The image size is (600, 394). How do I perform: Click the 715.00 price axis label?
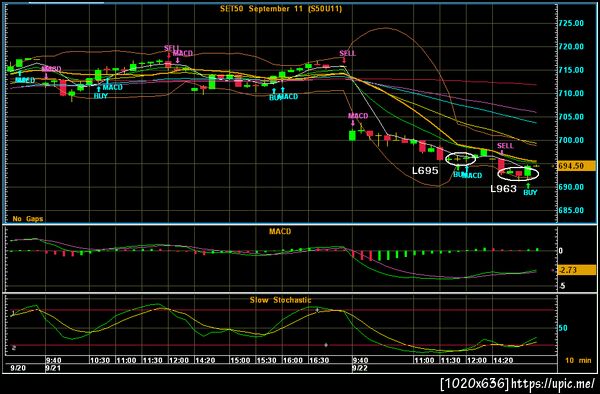(571, 70)
